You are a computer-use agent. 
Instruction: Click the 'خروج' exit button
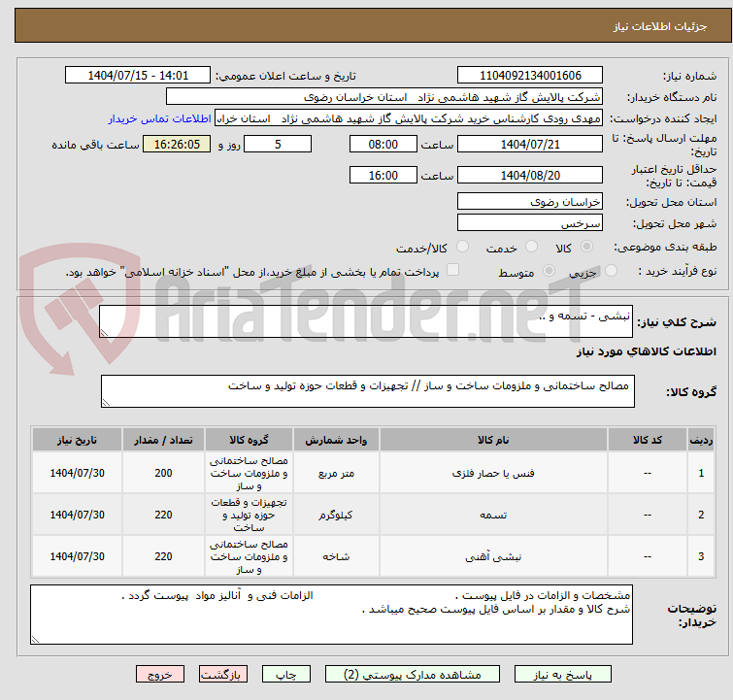pos(160,674)
